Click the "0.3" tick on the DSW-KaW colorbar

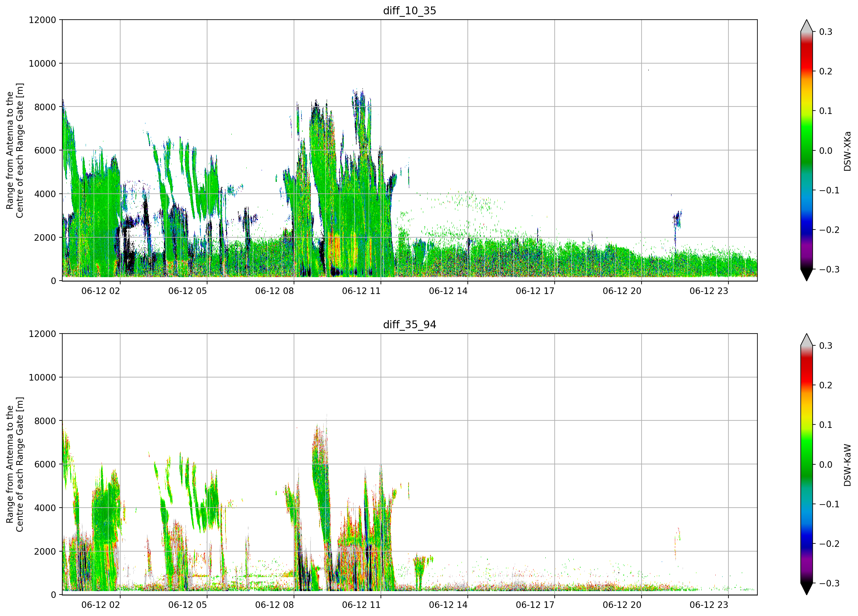(826, 346)
